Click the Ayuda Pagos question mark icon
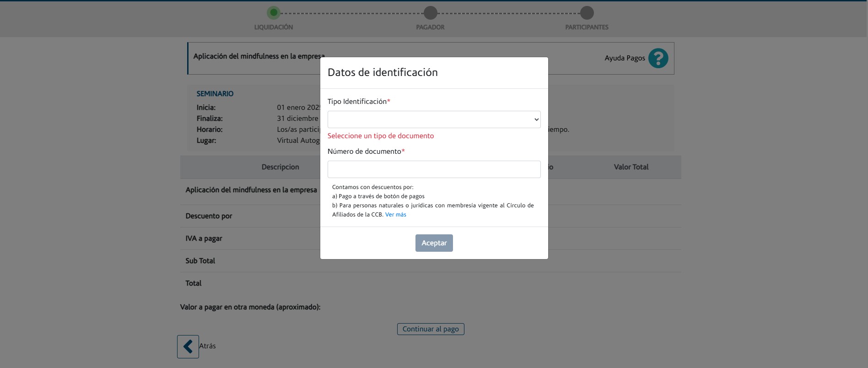Image resolution: width=868 pixels, height=368 pixels. pyautogui.click(x=658, y=58)
